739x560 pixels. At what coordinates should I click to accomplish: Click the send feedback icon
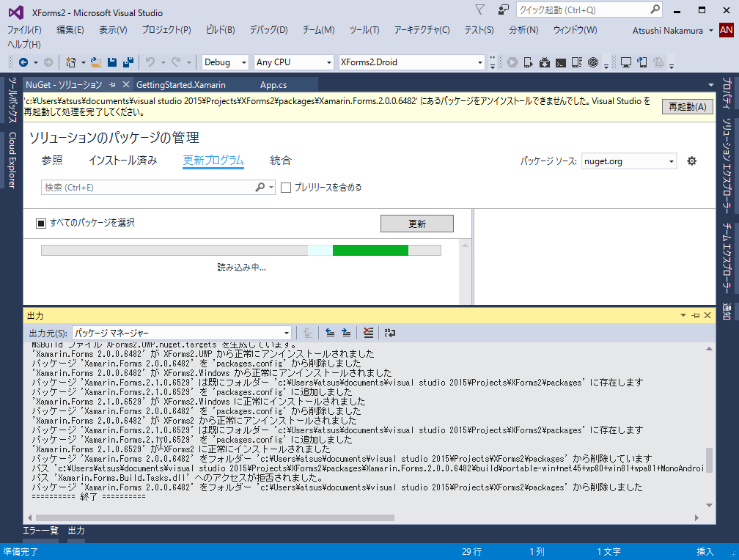[x=504, y=10]
